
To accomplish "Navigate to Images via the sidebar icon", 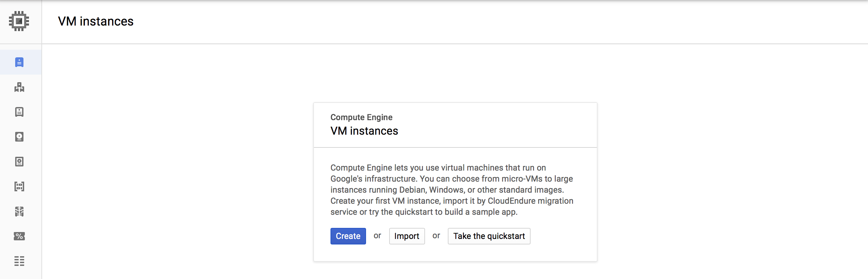I will pyautogui.click(x=19, y=186).
